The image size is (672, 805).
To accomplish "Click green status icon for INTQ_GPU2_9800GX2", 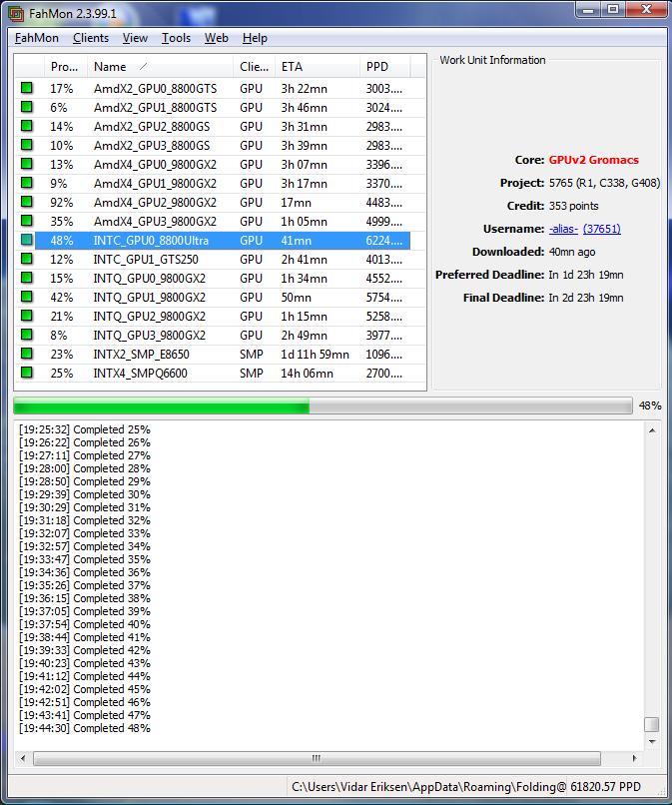I will (27, 316).
